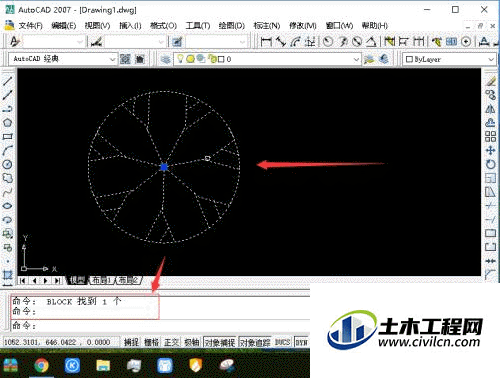
Task: Switch to the 布局2 layout tab
Action: pyautogui.click(x=129, y=280)
